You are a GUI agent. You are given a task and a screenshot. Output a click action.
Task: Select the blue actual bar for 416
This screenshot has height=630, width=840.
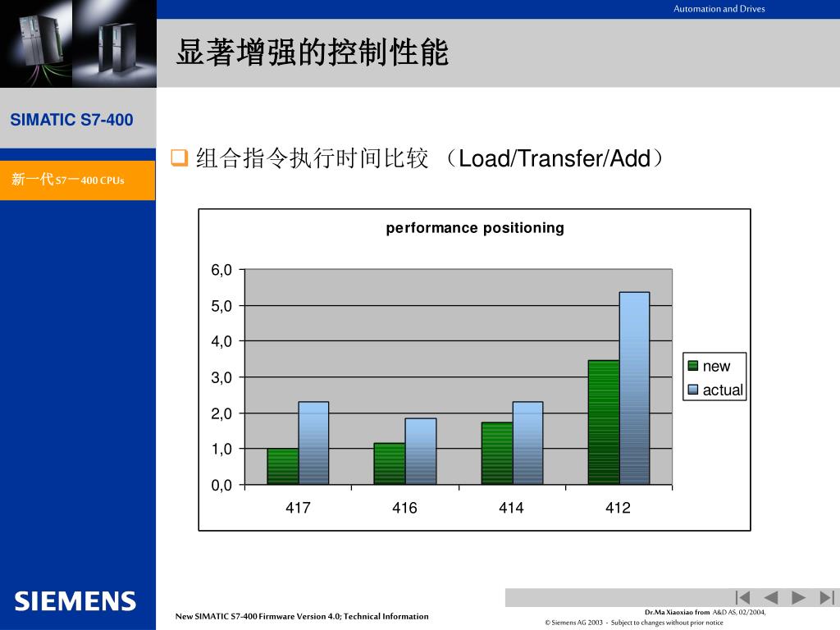coord(421,452)
